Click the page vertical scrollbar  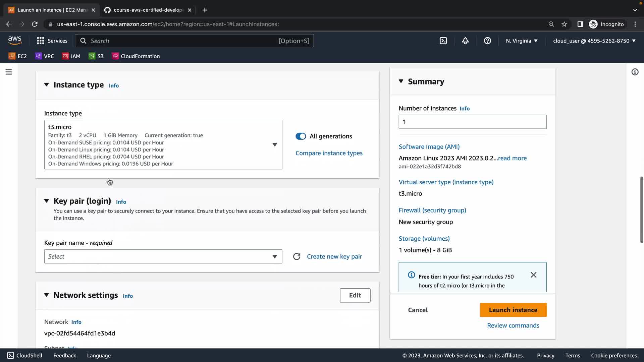(x=641, y=209)
